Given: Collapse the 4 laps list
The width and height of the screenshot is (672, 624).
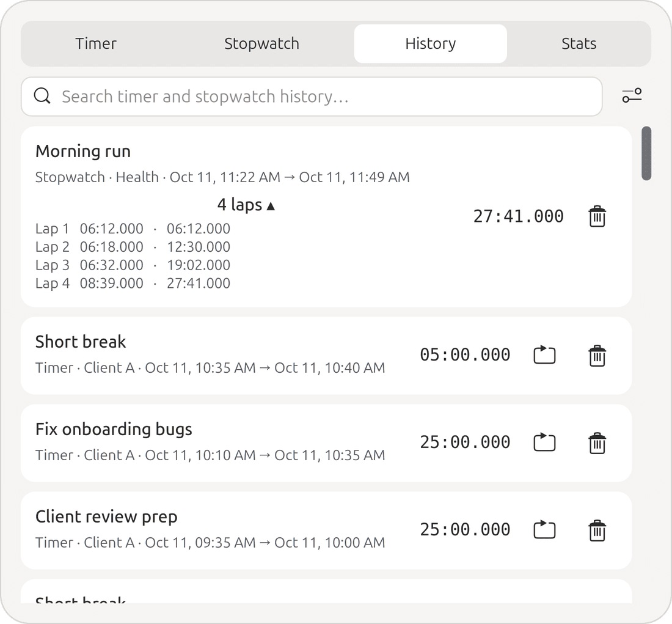Looking at the screenshot, I should click(246, 205).
